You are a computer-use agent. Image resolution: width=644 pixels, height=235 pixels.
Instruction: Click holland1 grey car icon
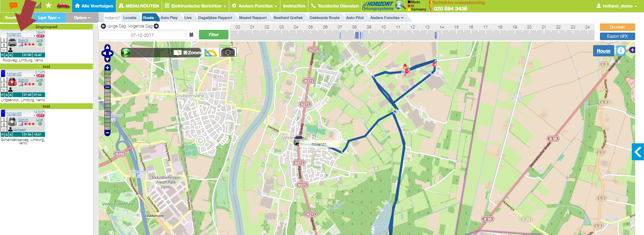pyautogui.click(x=12, y=42)
